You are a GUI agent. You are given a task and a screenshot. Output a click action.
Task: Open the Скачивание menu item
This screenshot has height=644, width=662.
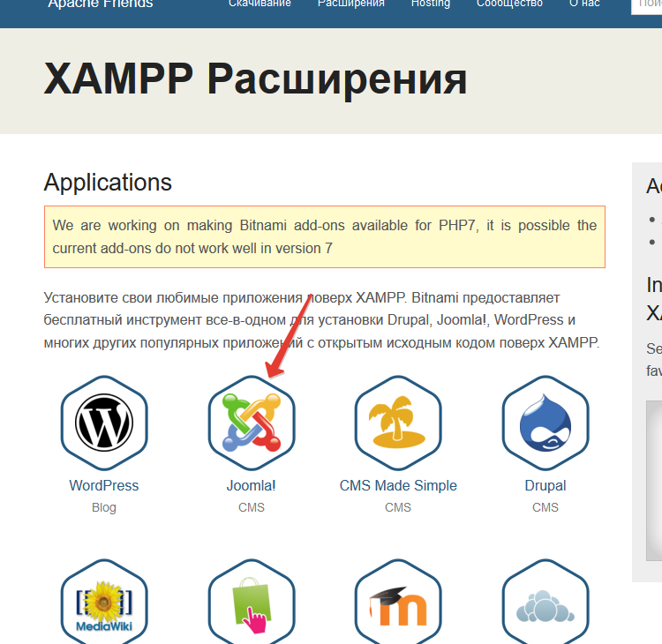(x=260, y=4)
